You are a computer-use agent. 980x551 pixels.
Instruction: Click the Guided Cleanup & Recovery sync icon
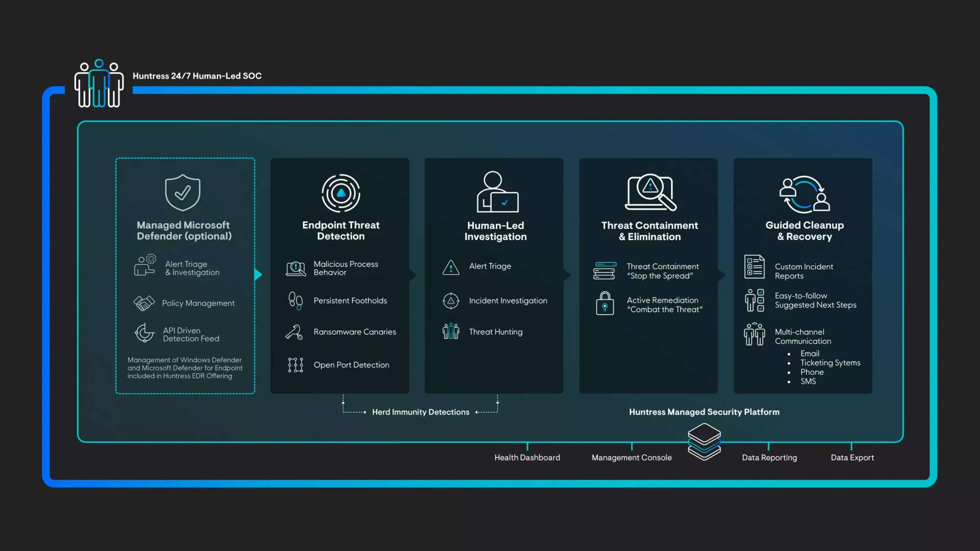804,193
